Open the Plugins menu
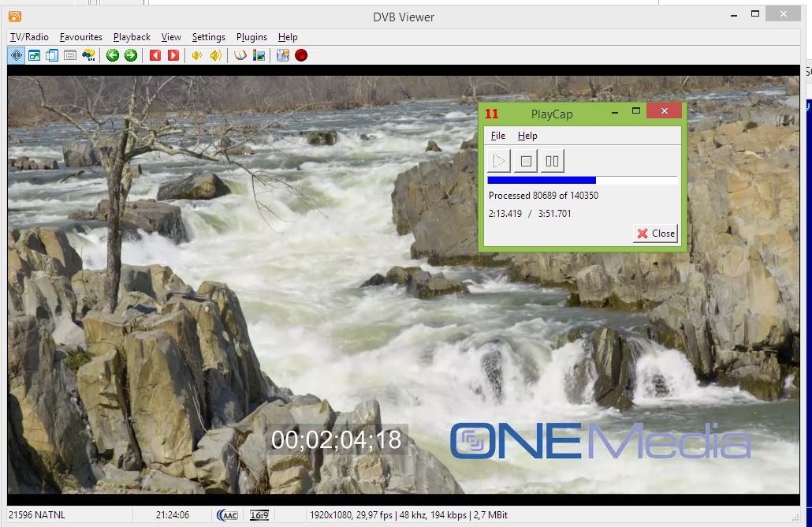812x527 pixels. 251,37
